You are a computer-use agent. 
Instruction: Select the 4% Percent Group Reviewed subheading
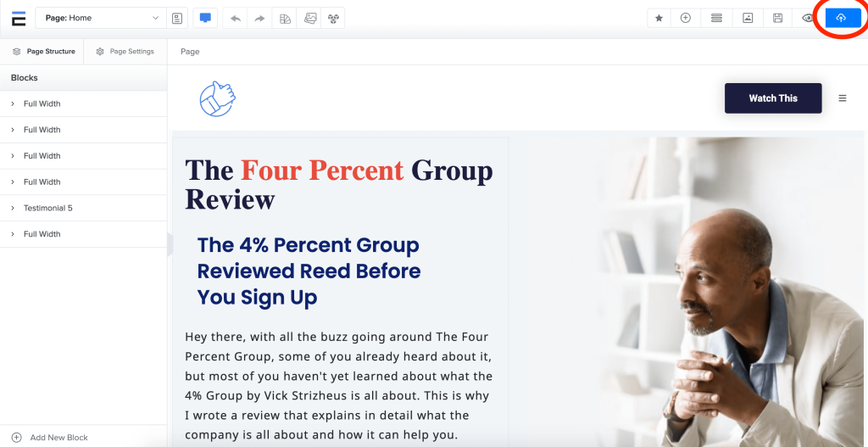coord(309,271)
